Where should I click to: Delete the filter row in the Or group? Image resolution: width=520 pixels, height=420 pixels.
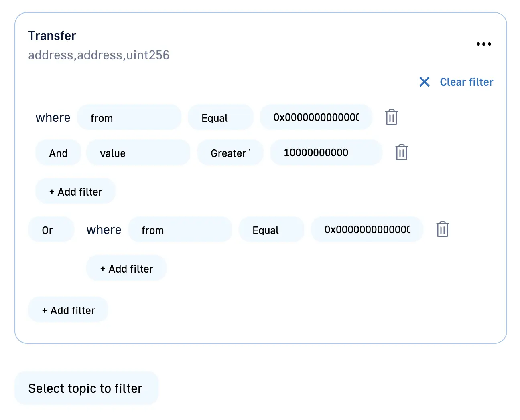tap(442, 229)
